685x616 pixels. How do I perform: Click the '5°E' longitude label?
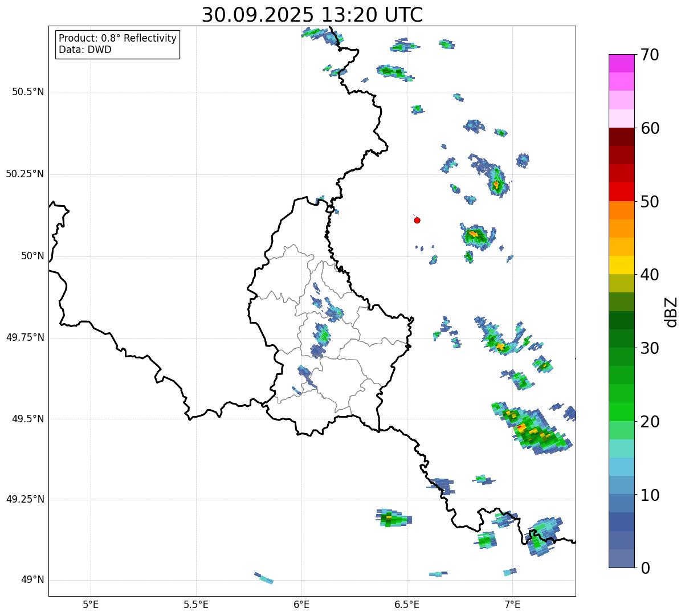pyautogui.click(x=91, y=604)
